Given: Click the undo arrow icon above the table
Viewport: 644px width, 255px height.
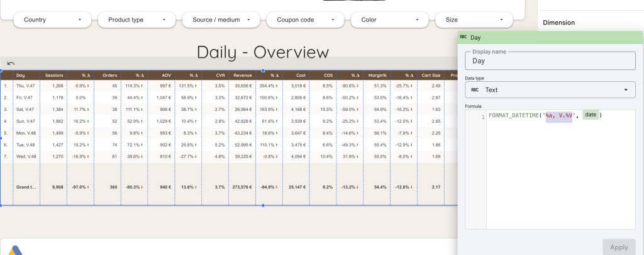Looking at the screenshot, I should click(x=11, y=64).
